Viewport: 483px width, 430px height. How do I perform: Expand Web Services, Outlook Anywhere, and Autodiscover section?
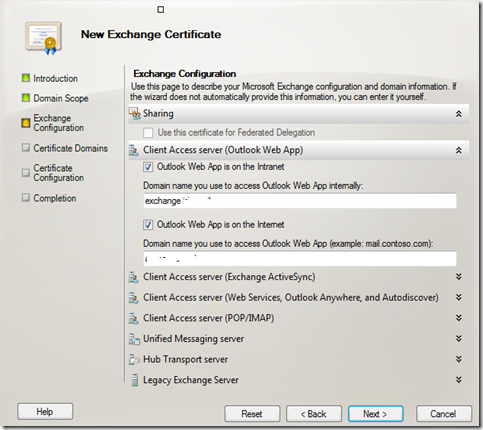pos(459,297)
